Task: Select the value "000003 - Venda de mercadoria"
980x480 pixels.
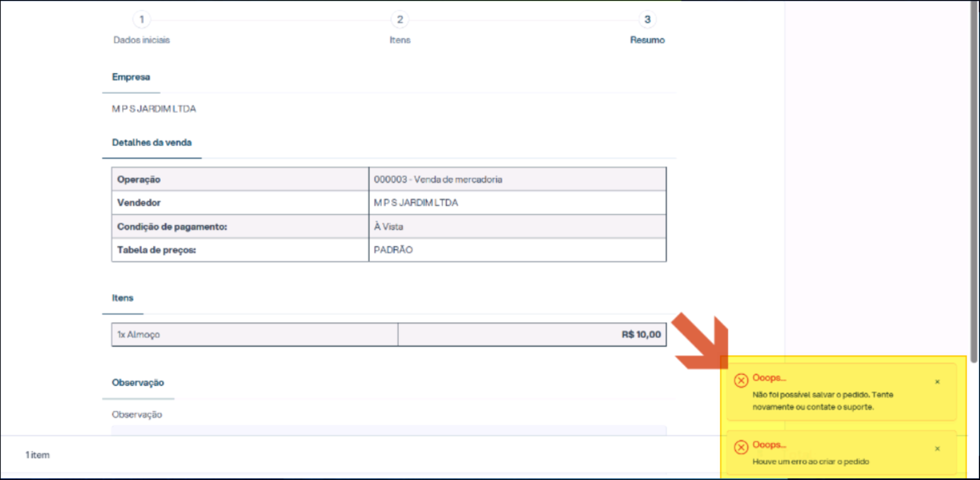Action: coord(438,180)
